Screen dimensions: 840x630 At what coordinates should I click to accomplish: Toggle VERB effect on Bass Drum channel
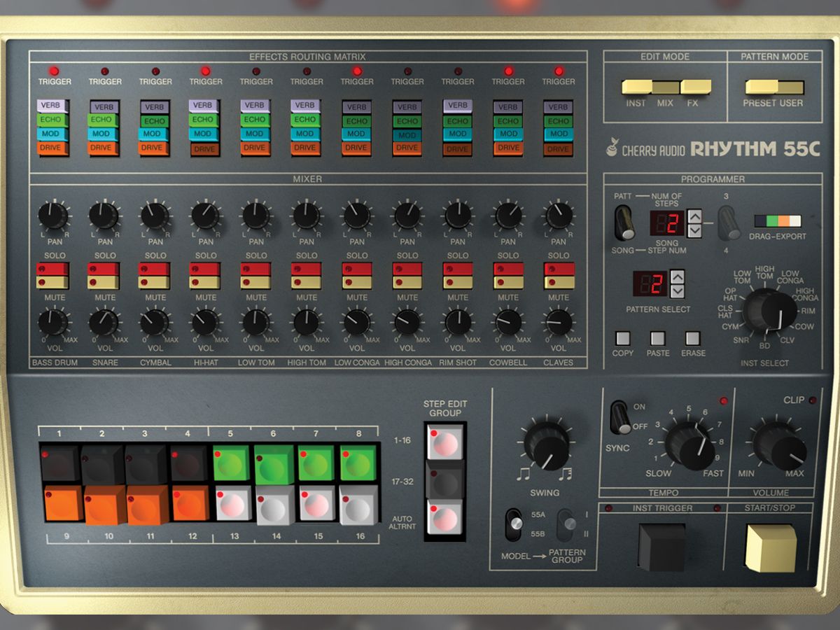54,106
